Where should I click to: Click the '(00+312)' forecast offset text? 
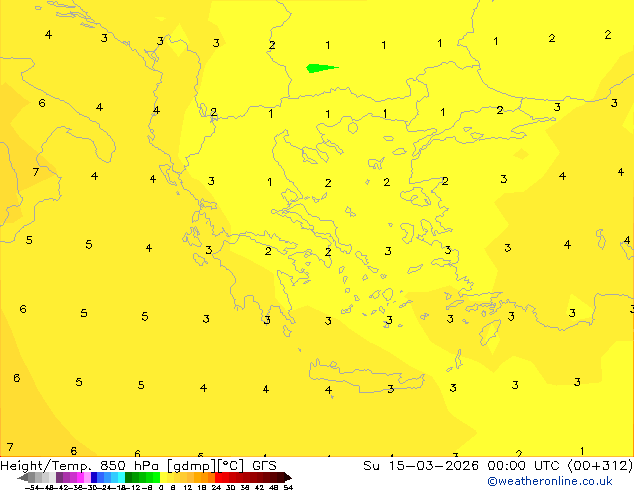pyautogui.click(x=600, y=466)
